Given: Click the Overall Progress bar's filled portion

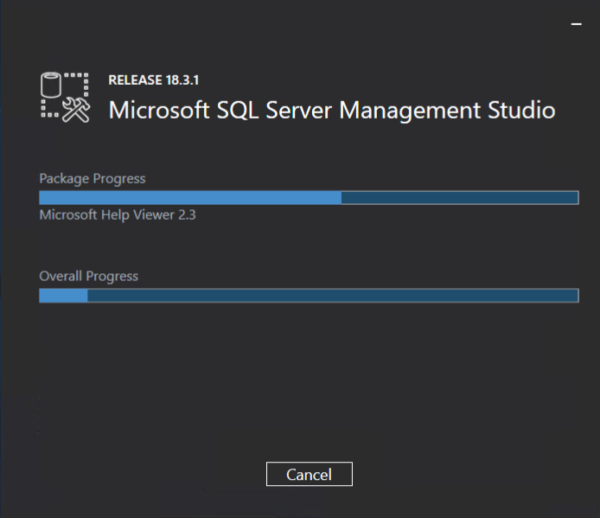Looking at the screenshot, I should click(64, 295).
